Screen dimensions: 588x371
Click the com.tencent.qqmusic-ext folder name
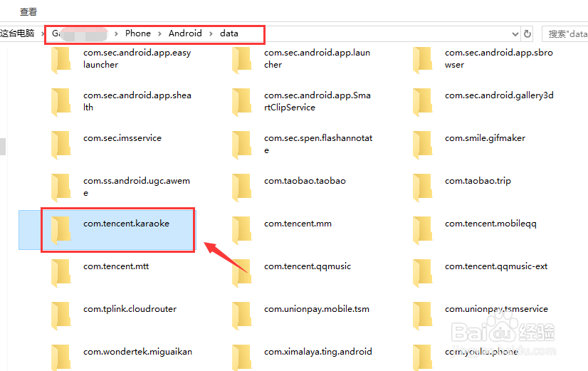(x=496, y=267)
